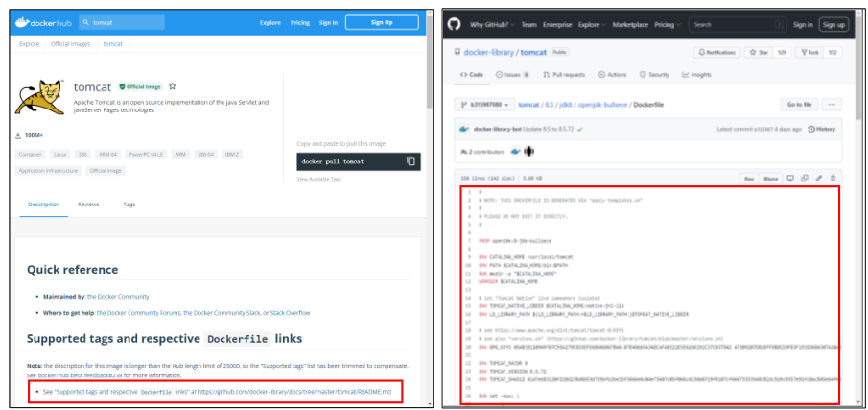
Task: Select Docker Hub Tags tab
Action: coord(129,205)
